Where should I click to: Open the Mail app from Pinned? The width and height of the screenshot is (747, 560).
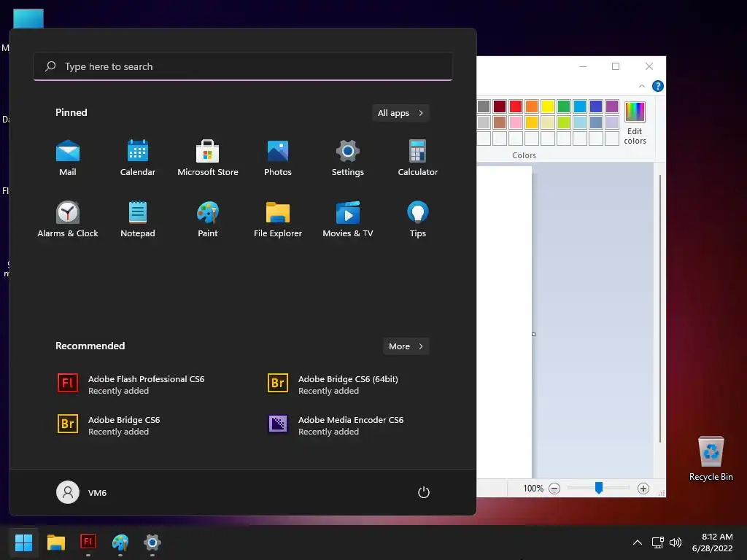(68, 158)
